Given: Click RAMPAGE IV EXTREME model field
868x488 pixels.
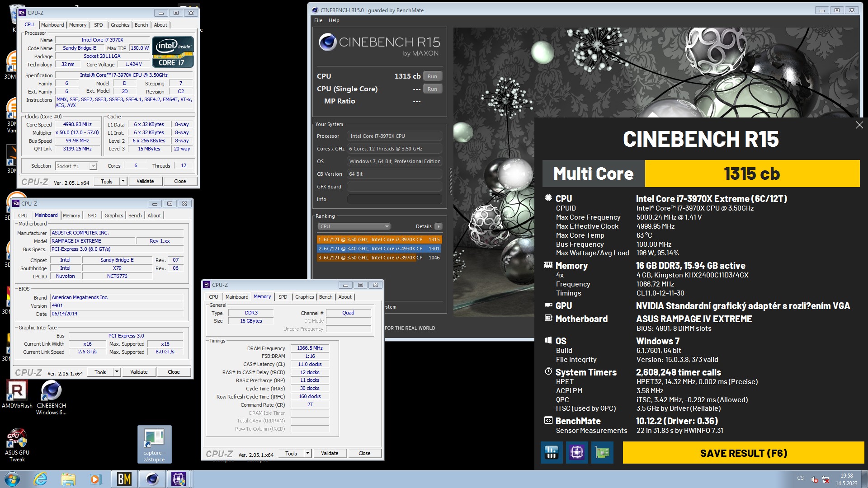Looking at the screenshot, I should 93,241.
